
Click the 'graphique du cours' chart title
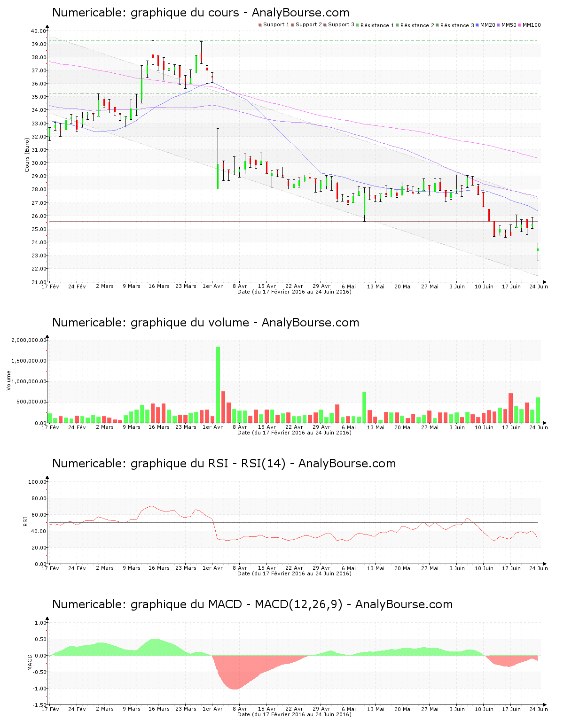(201, 13)
